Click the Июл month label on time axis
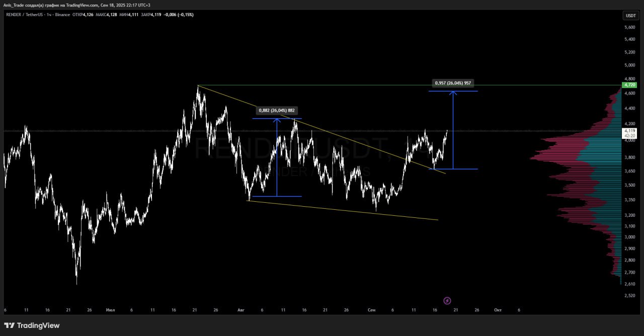Viewport: 644px width, 336px height. coord(111,310)
